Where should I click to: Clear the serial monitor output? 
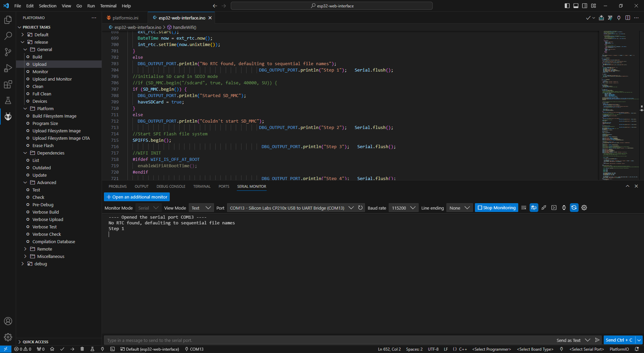click(x=524, y=208)
